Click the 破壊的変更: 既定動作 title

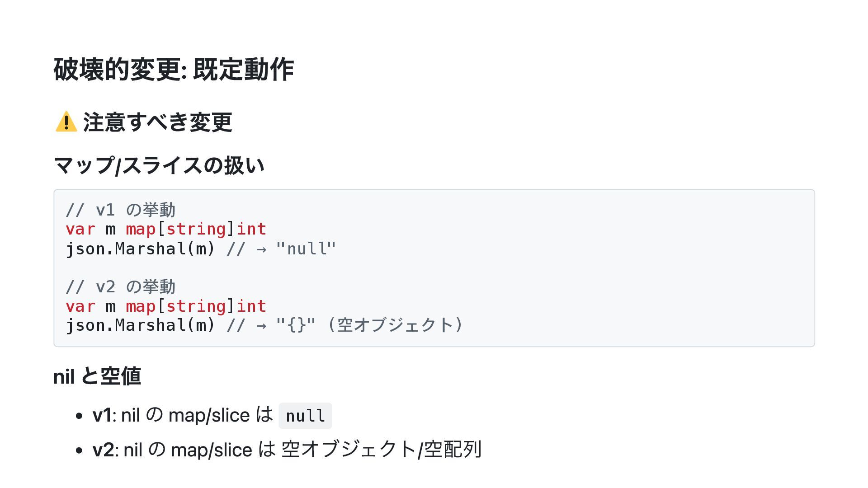(x=174, y=70)
